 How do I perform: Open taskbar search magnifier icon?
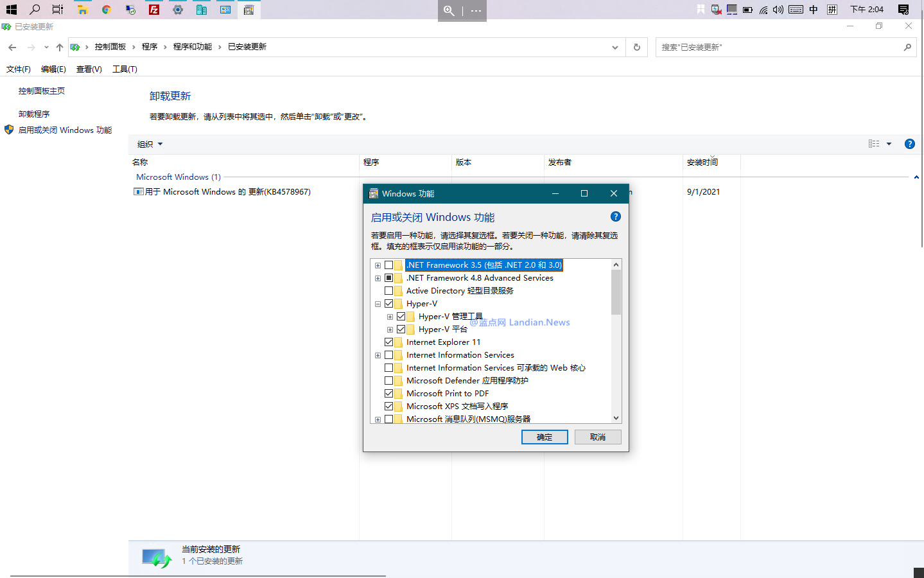35,10
